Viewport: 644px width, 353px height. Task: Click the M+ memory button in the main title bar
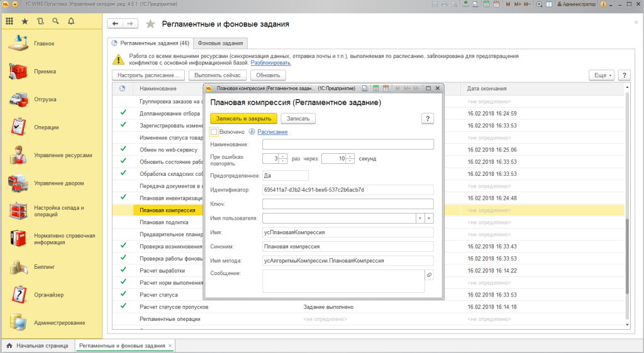pyautogui.click(x=518, y=4)
